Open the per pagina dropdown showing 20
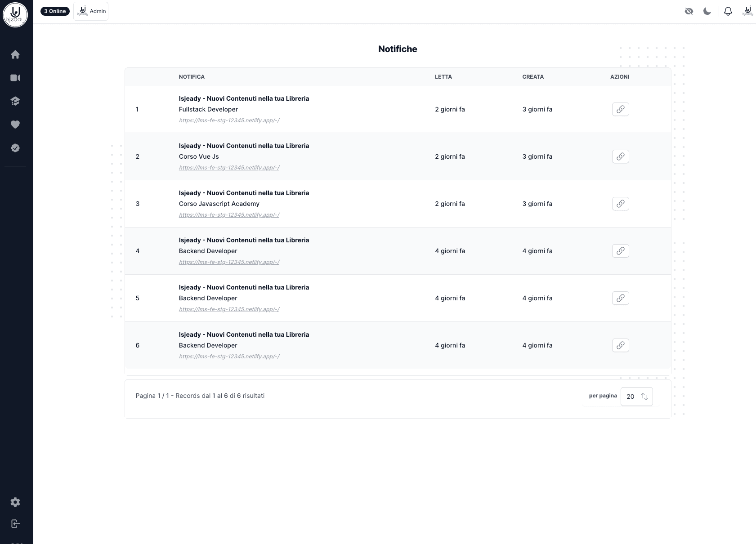The height and width of the screenshot is (544, 756). (636, 397)
